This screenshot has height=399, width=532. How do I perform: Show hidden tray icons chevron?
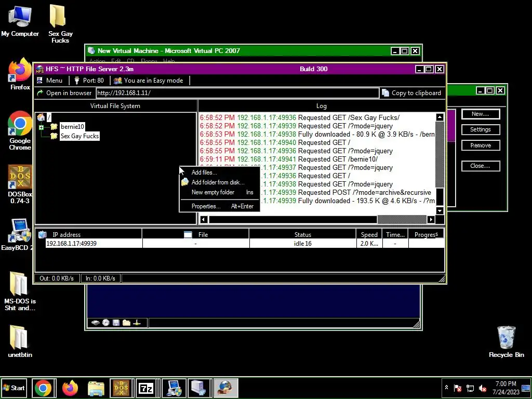coord(446,388)
